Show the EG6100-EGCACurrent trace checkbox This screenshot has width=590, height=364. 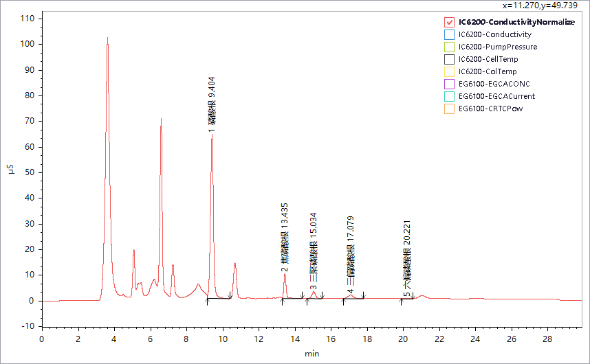pos(450,96)
